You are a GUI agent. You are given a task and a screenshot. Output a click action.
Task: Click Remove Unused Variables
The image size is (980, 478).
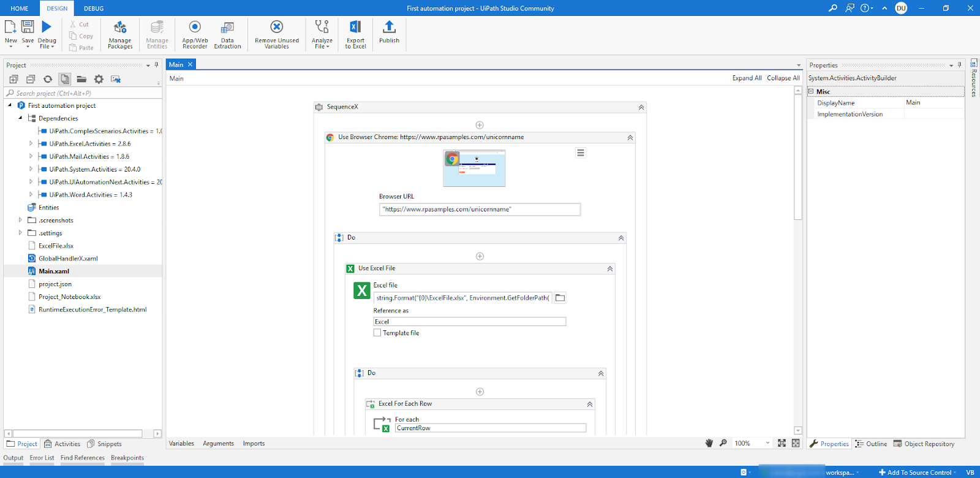click(277, 34)
